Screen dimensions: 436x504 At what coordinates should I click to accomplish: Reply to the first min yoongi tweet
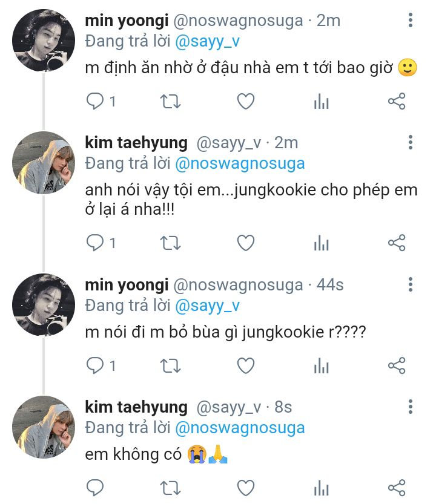(96, 102)
